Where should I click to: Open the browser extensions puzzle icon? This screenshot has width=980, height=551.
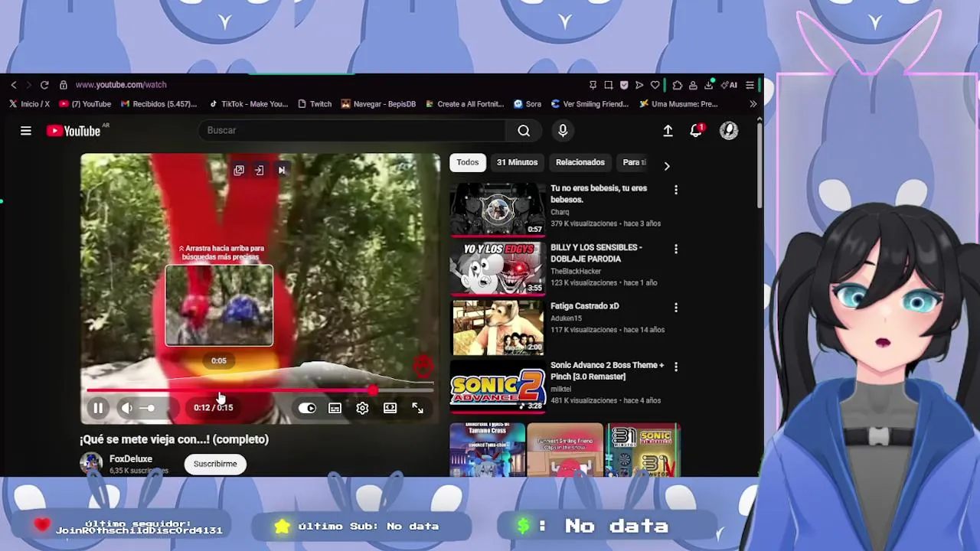(x=677, y=85)
